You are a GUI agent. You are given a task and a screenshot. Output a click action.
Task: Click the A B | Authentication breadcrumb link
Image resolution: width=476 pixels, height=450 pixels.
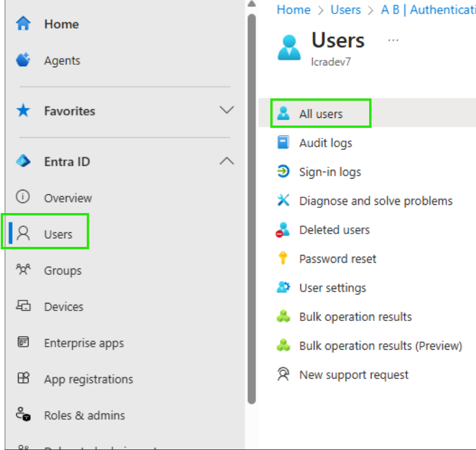(428, 10)
